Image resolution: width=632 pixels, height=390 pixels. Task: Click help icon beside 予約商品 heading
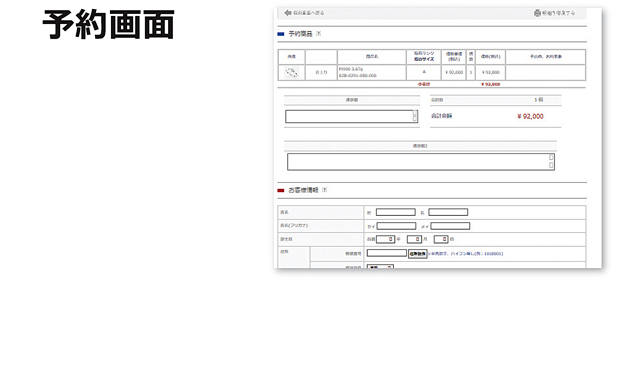pyautogui.click(x=318, y=34)
